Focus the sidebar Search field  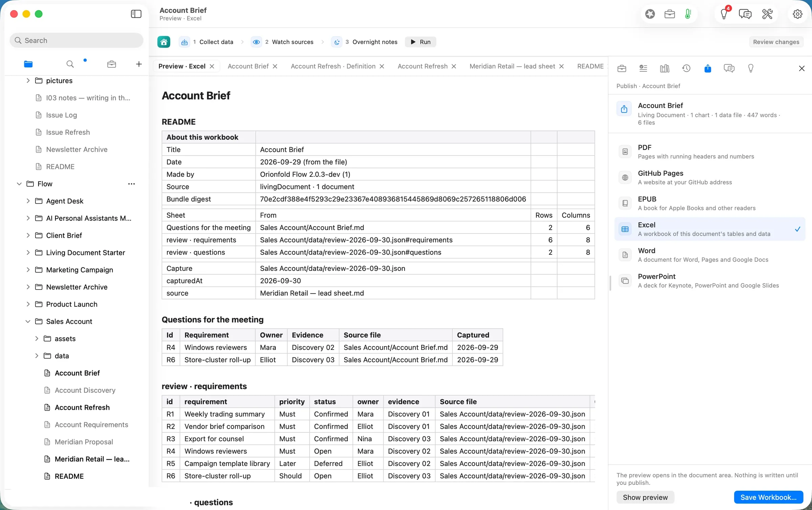point(76,40)
